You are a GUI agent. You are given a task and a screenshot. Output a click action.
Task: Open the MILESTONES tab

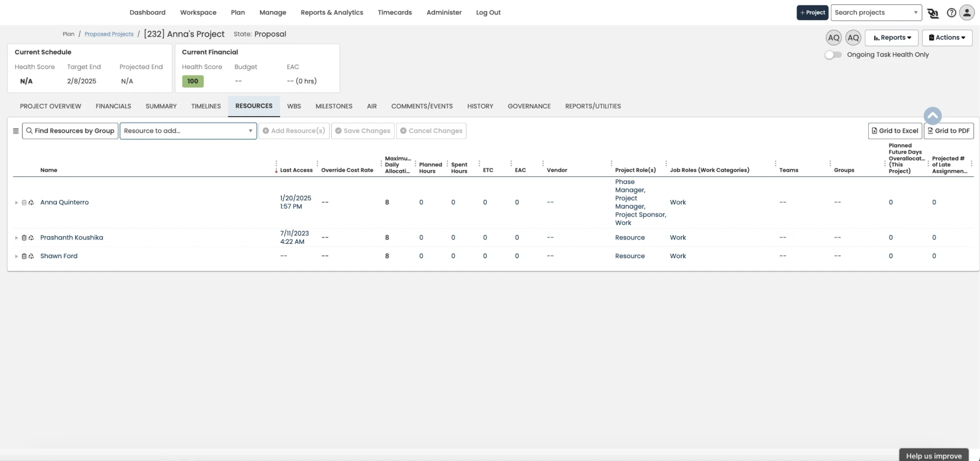tap(334, 106)
